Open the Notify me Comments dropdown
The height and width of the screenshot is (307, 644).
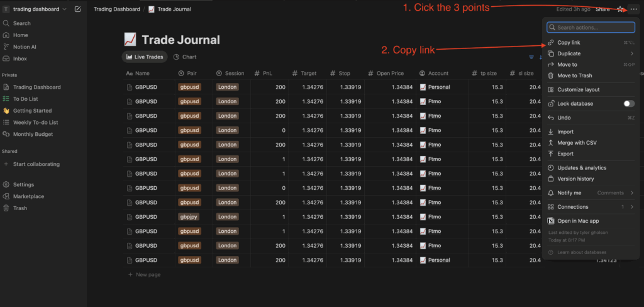(614, 193)
